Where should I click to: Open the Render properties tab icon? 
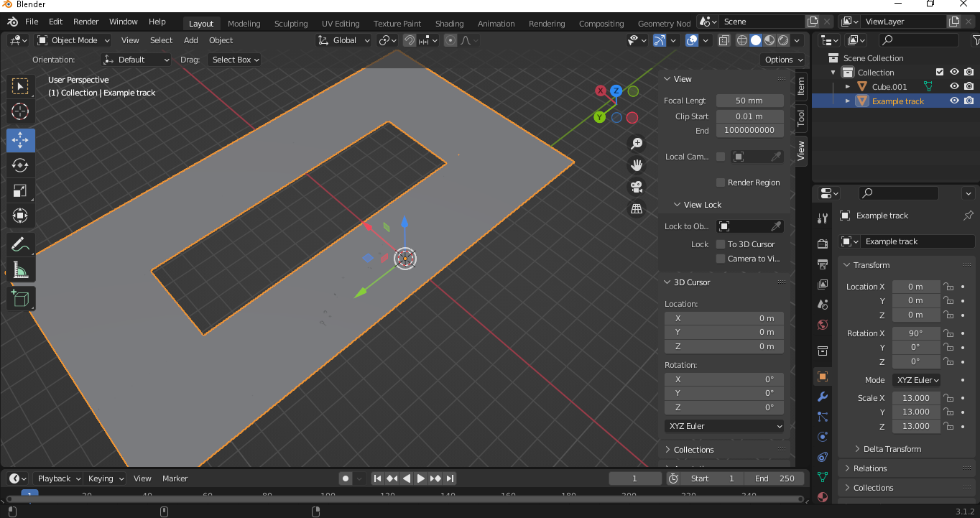click(823, 244)
